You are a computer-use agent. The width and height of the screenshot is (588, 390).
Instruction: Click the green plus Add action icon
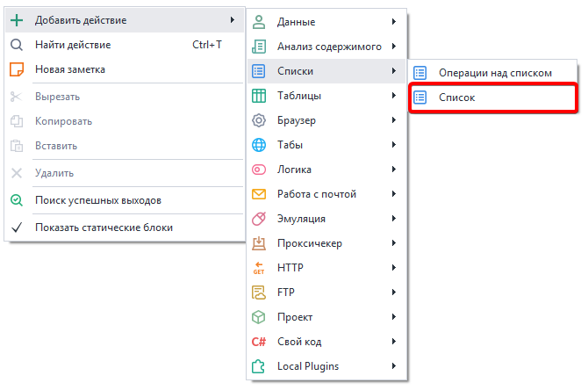click(x=17, y=20)
